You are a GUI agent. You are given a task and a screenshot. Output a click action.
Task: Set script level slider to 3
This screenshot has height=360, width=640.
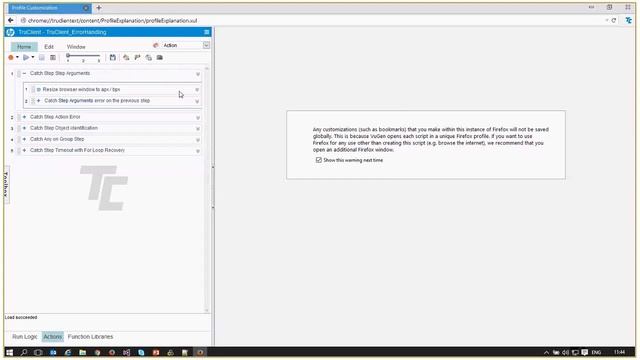pyautogui.click(x=98, y=61)
